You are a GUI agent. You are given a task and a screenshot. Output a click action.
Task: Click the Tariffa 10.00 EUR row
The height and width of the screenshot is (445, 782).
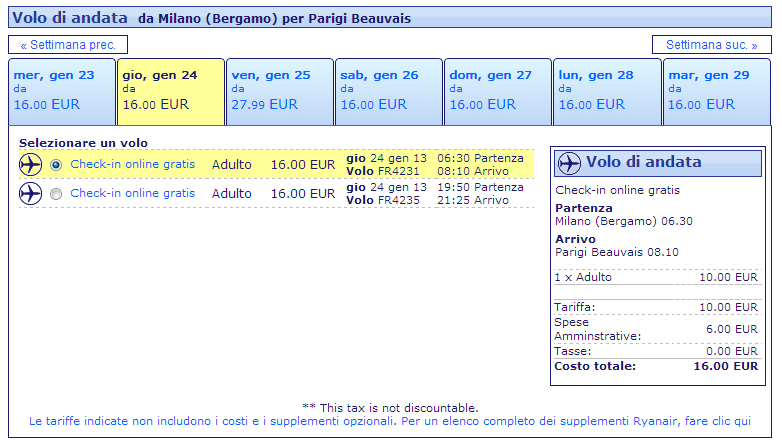pyautogui.click(x=658, y=307)
